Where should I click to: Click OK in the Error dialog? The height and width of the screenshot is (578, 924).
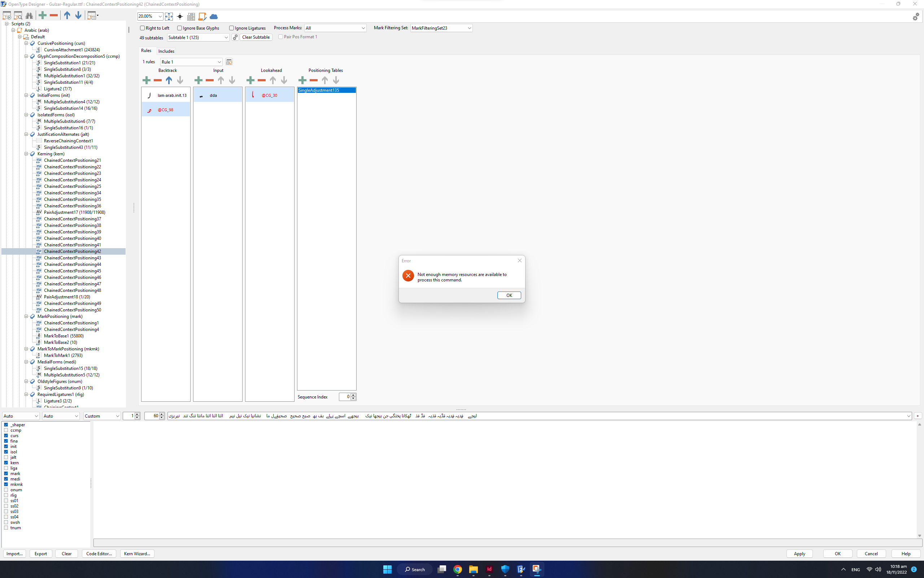(509, 295)
